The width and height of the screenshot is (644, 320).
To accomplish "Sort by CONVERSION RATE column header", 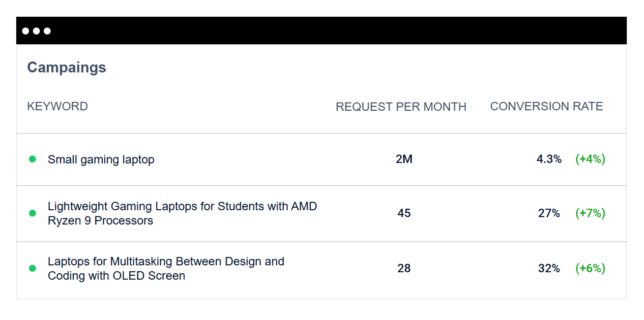I will (546, 106).
